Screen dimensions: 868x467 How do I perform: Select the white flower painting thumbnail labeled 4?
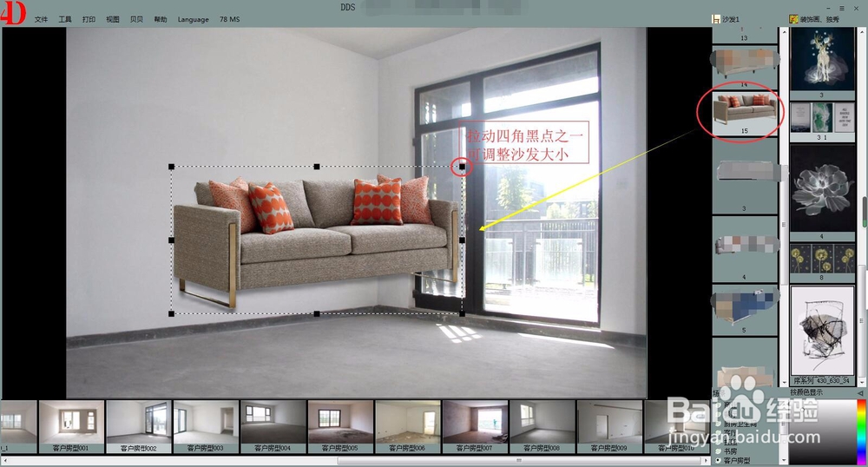tap(822, 192)
